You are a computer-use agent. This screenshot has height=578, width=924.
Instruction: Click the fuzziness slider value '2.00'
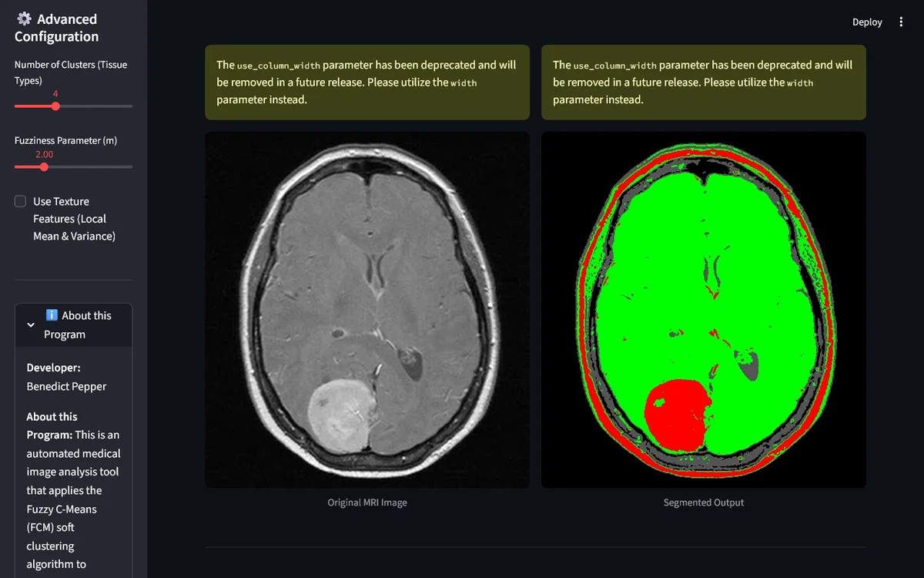[44, 155]
